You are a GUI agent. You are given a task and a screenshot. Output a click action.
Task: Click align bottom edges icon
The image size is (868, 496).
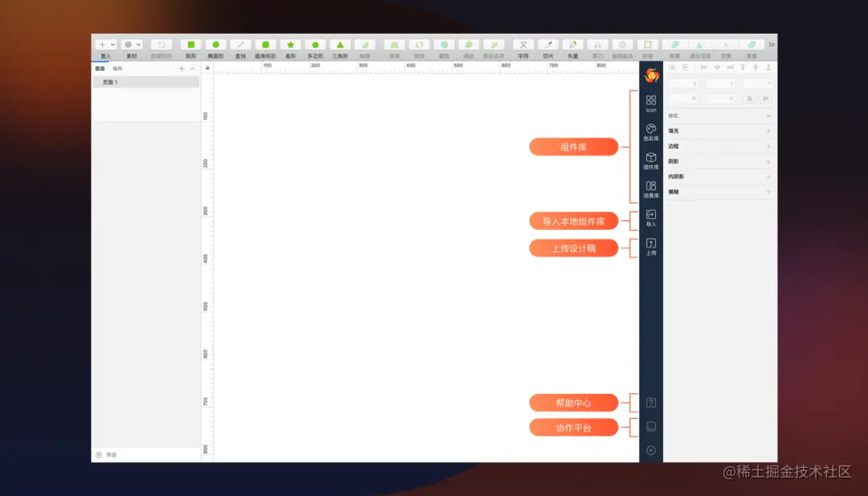pos(768,68)
